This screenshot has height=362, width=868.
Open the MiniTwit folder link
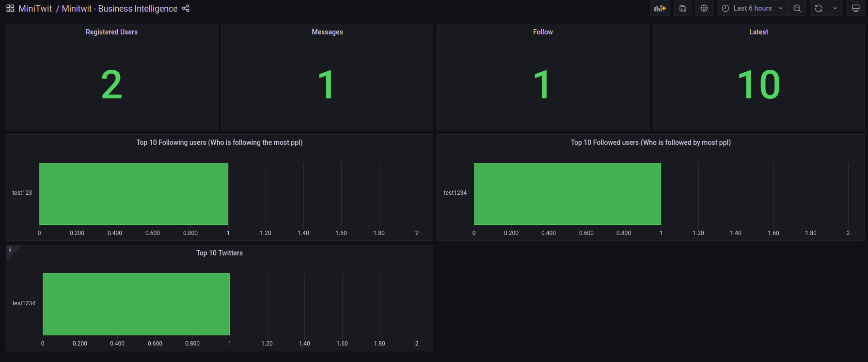(x=35, y=9)
